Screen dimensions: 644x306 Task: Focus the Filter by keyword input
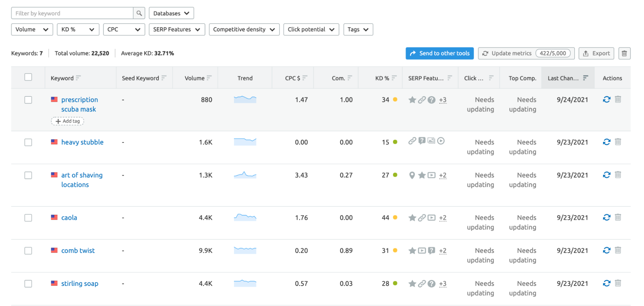72,13
